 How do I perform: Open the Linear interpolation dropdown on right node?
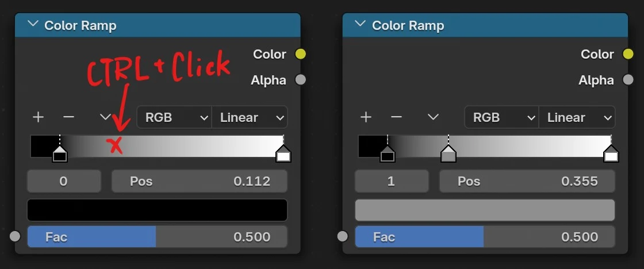tap(577, 117)
